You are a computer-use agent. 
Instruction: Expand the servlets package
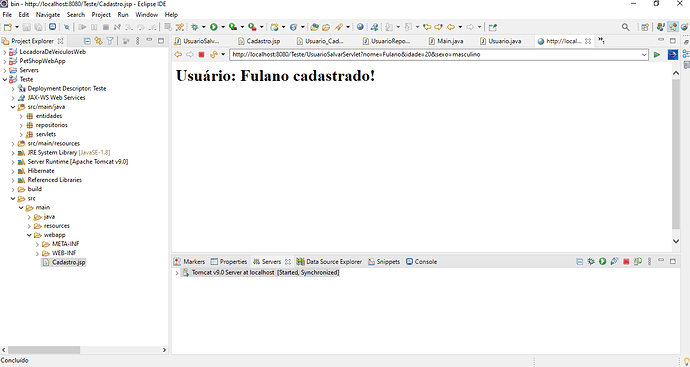pyautogui.click(x=21, y=135)
